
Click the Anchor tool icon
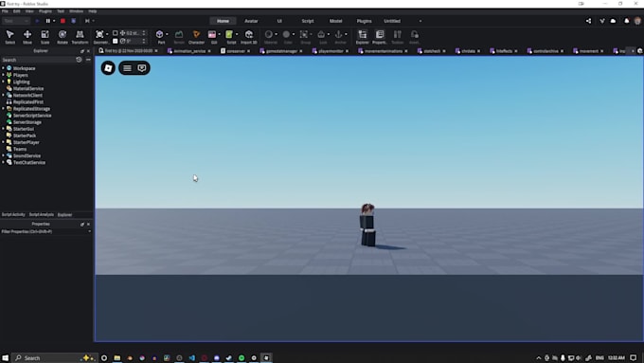point(338,34)
